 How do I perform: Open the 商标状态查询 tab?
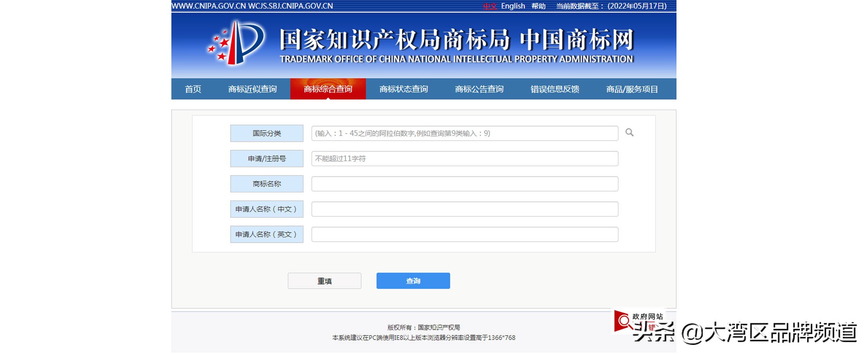click(x=404, y=89)
